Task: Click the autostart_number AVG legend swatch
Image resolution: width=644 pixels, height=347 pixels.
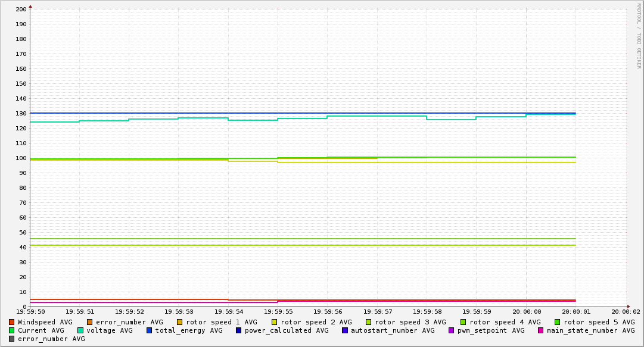Action: click(344, 330)
